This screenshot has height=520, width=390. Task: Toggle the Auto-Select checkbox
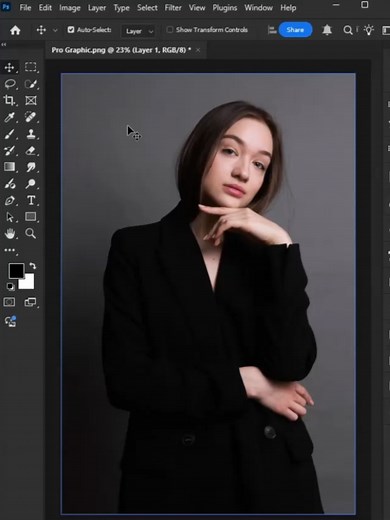tap(71, 30)
